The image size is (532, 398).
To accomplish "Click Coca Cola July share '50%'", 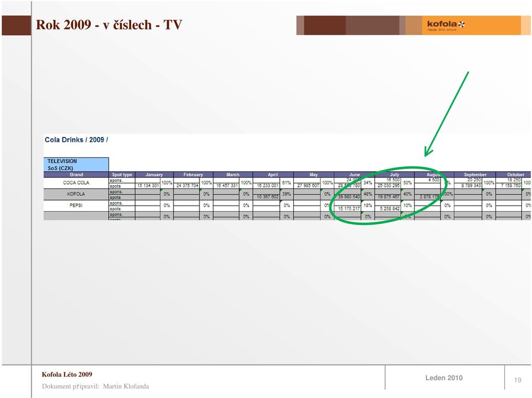I will [407, 183].
